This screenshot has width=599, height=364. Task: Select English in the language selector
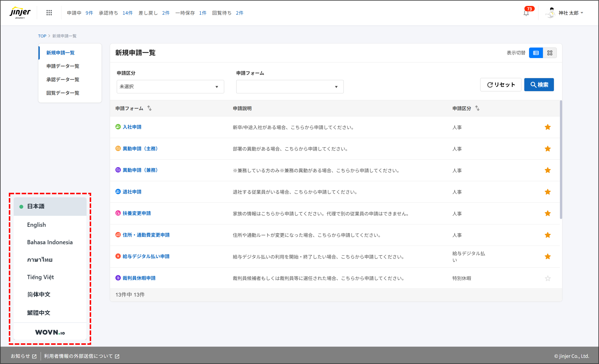pos(36,225)
